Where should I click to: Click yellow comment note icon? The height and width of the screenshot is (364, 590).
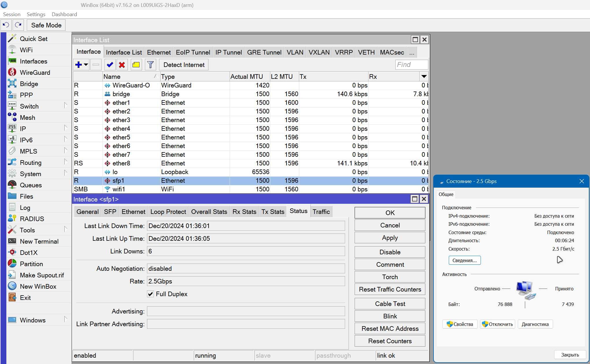[x=136, y=65]
